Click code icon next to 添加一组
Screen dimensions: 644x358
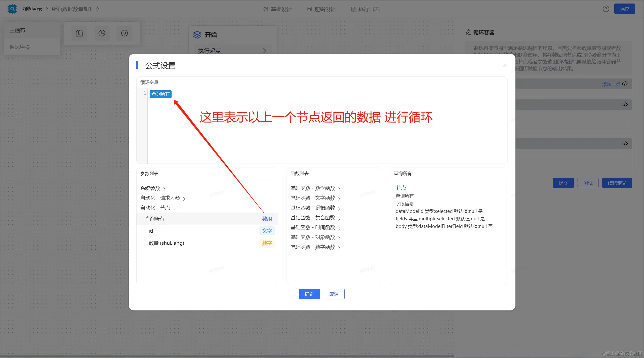tap(625, 84)
